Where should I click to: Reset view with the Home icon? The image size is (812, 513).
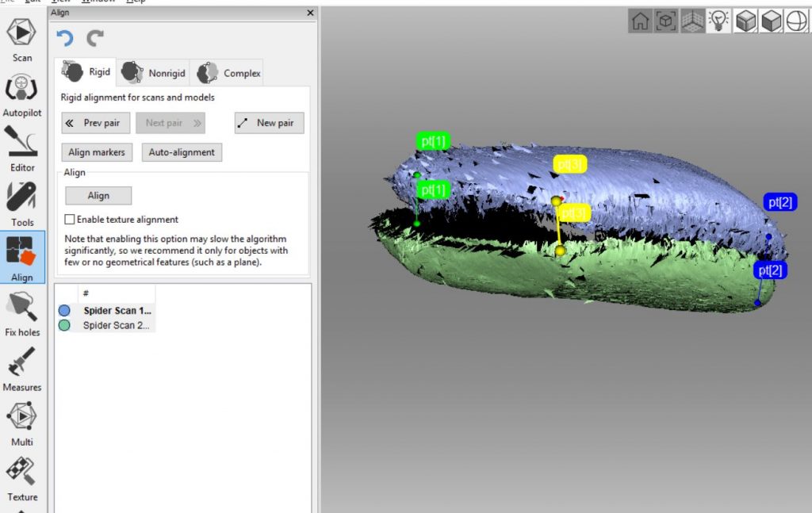click(x=640, y=21)
